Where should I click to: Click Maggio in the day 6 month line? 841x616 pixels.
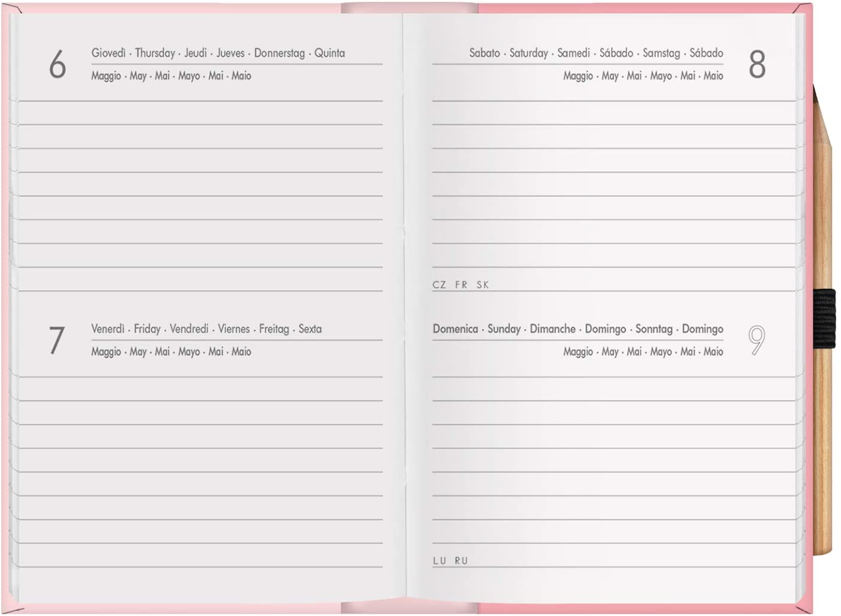click(x=106, y=76)
